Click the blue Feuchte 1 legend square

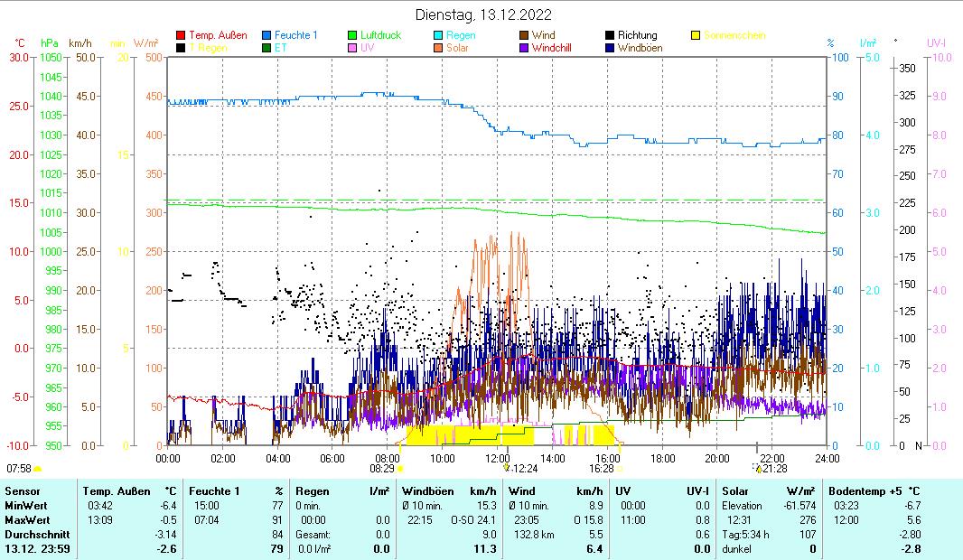pos(267,36)
